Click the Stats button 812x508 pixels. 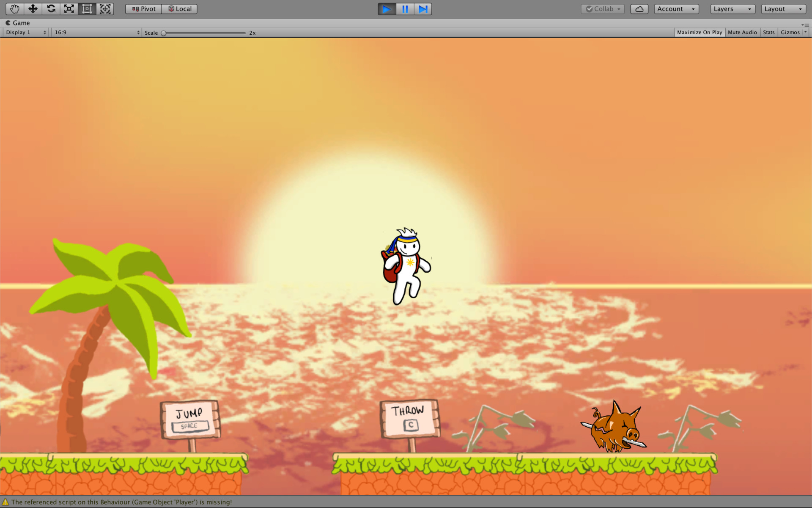coord(768,32)
